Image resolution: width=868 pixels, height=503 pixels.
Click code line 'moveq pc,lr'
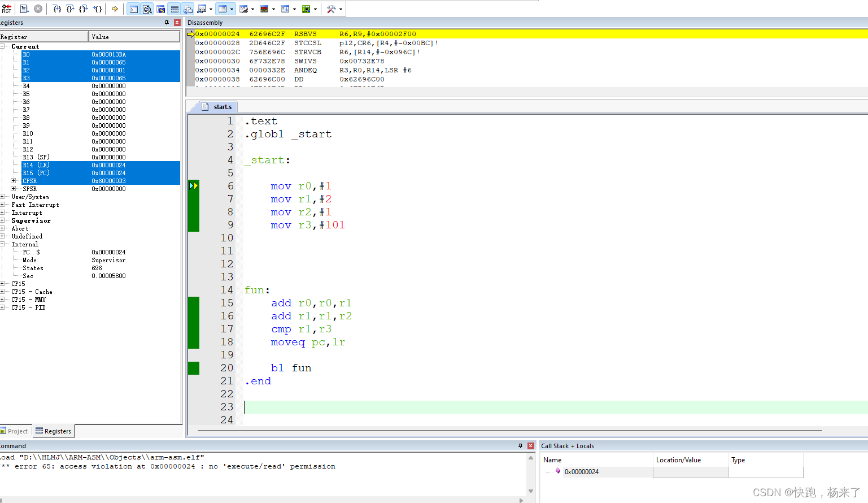click(x=308, y=342)
